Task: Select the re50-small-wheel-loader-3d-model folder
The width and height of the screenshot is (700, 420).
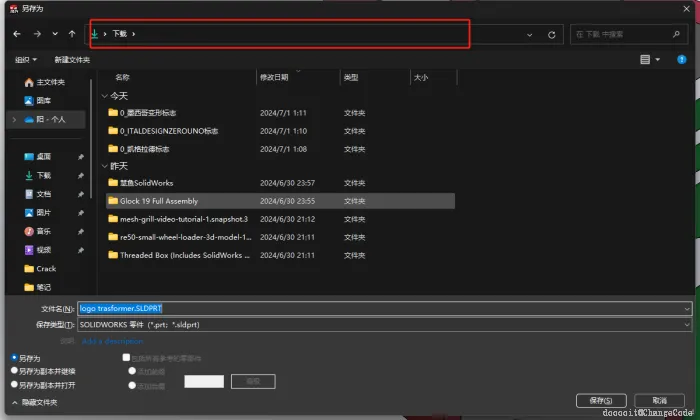Action: click(x=280, y=237)
